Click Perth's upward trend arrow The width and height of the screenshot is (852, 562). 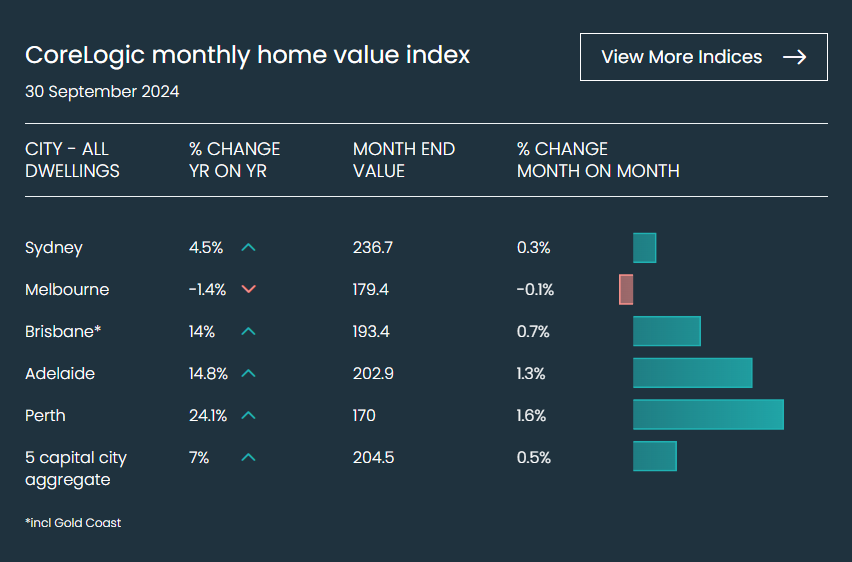249,416
